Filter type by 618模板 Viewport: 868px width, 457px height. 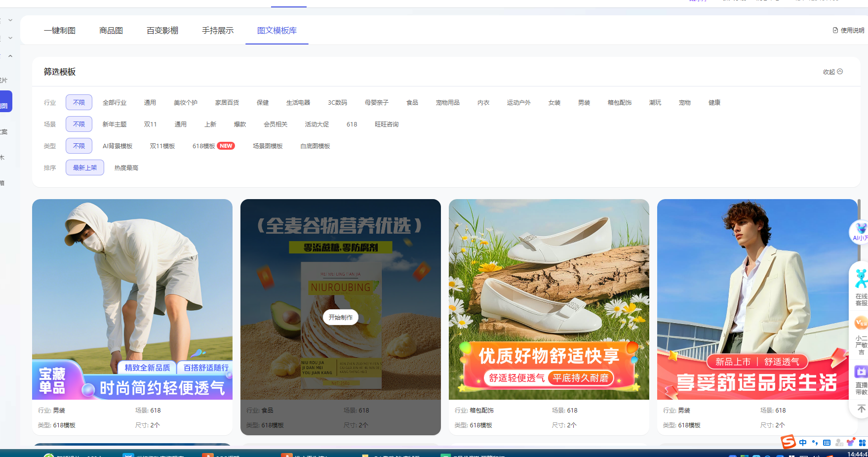[203, 146]
